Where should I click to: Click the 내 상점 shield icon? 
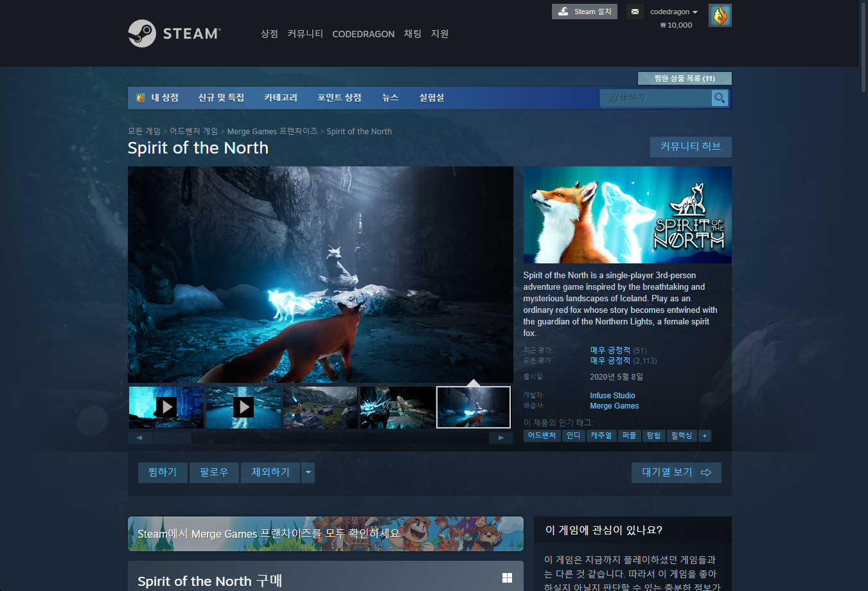tap(141, 98)
